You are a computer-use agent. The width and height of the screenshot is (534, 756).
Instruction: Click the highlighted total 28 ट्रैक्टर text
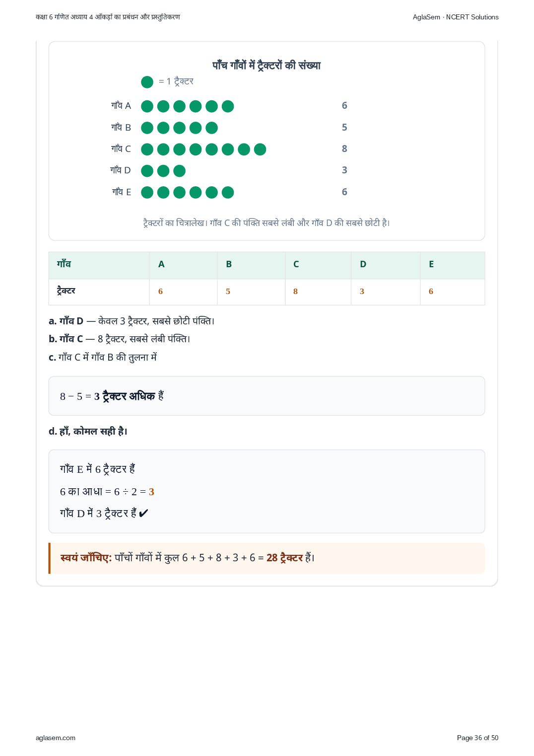(x=284, y=558)
